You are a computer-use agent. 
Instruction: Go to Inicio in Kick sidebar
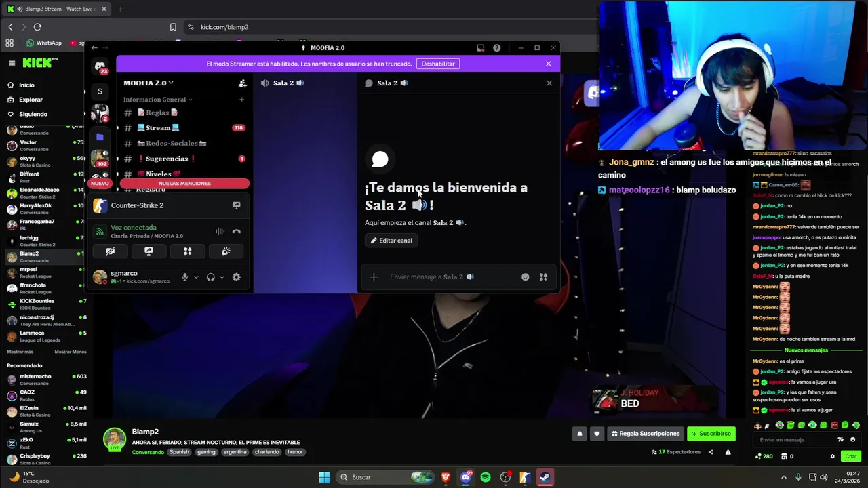tap(26, 85)
